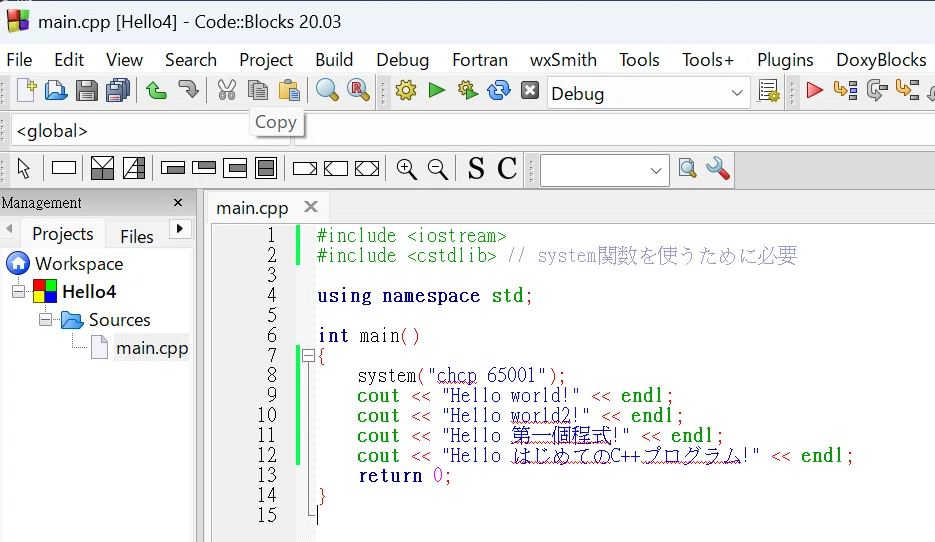935x542 pixels.
Task: Open Replace with the magnifier R icon
Action: [358, 91]
